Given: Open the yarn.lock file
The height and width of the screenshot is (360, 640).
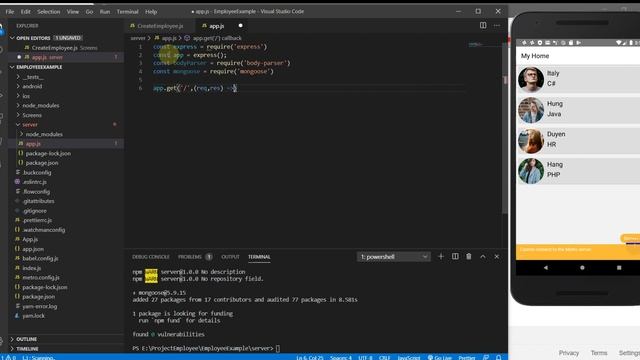Looking at the screenshot, I should (x=33, y=316).
